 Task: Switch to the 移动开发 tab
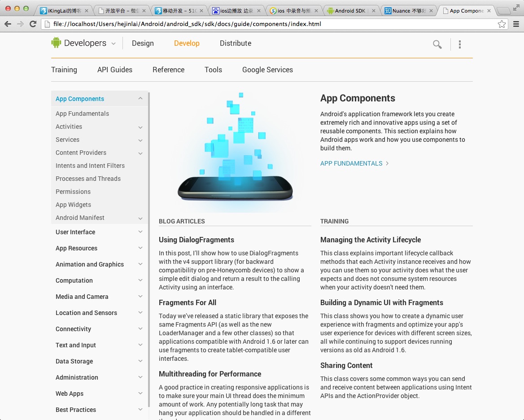pos(179,11)
